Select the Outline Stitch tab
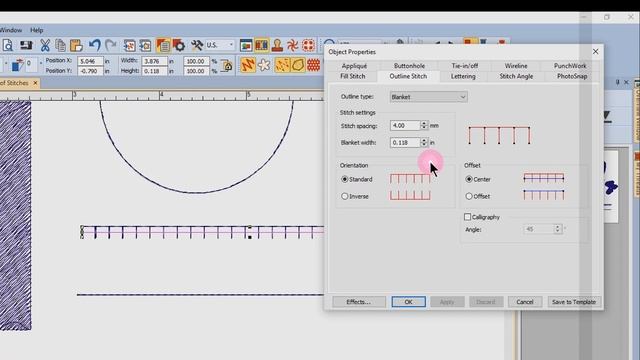The image size is (640, 360). 408,76
